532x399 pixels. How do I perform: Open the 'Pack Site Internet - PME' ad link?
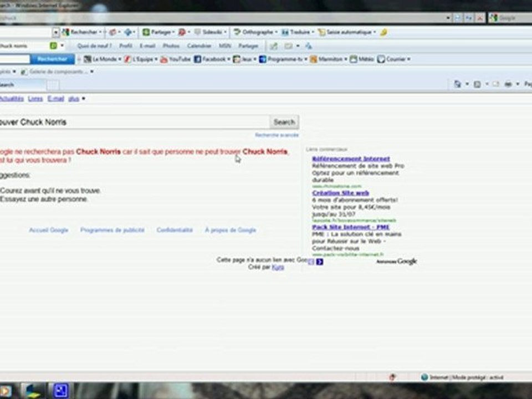(x=350, y=227)
